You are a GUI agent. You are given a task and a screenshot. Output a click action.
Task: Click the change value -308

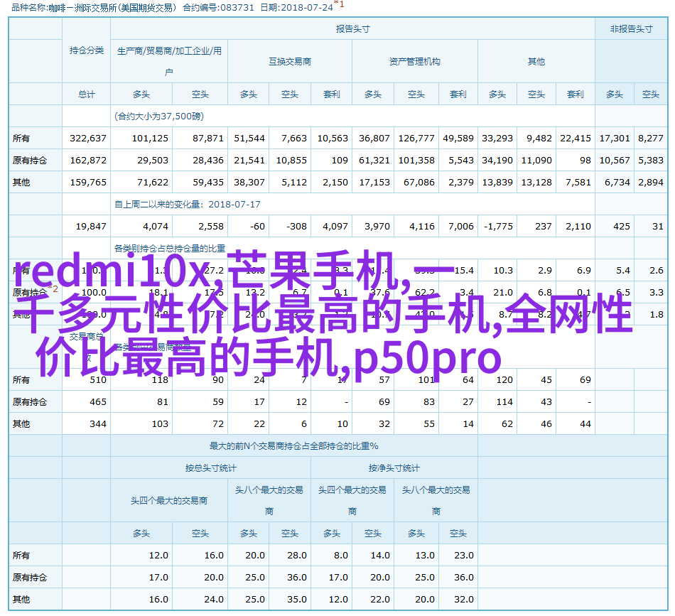pyautogui.click(x=296, y=226)
